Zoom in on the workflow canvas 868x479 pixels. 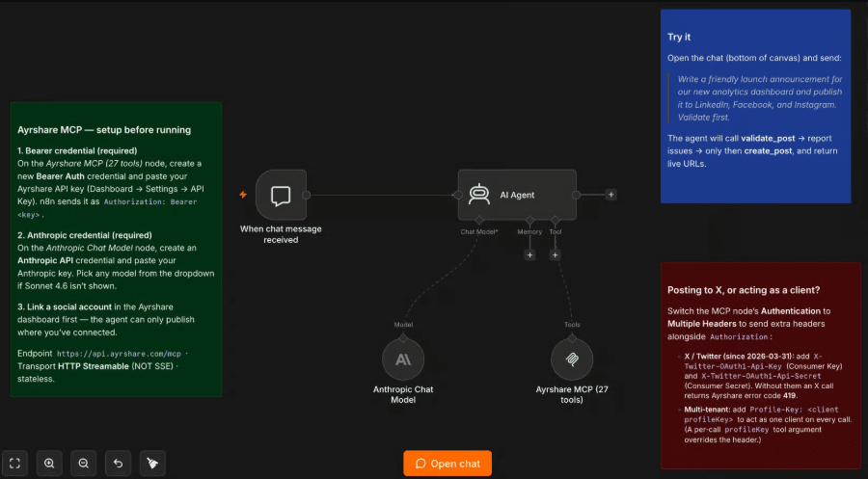click(49, 463)
